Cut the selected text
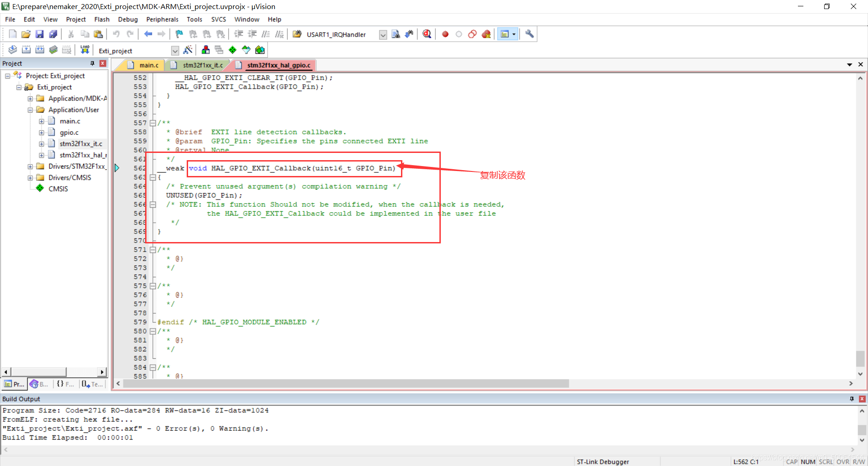The width and height of the screenshot is (868, 466). pyautogui.click(x=71, y=34)
